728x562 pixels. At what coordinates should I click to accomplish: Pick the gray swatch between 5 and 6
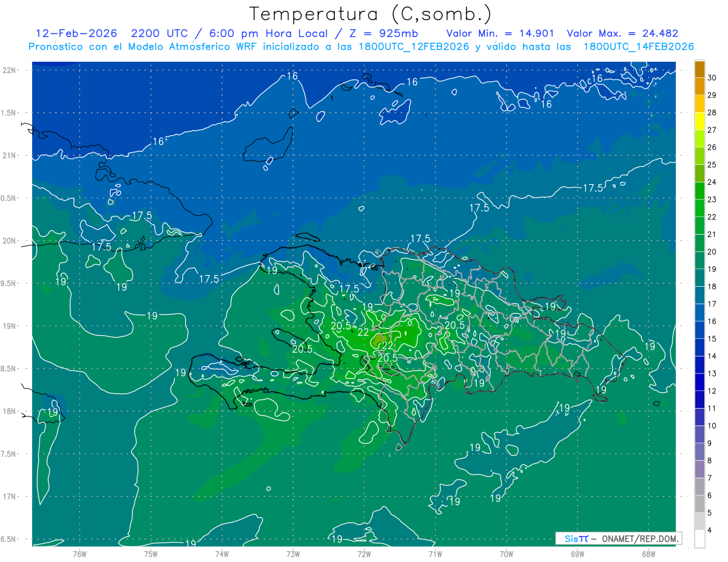point(699,504)
